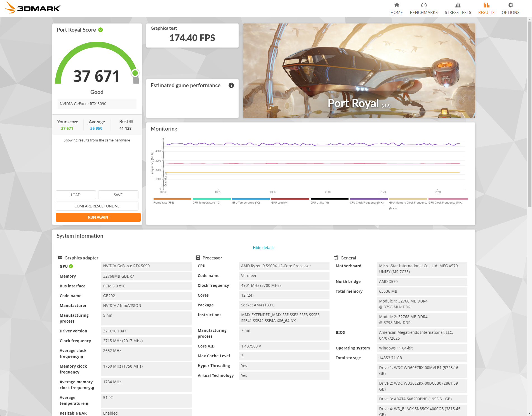The image size is (532, 416).
Task: Show info for Average clock frequency
Action: [x=82, y=357]
